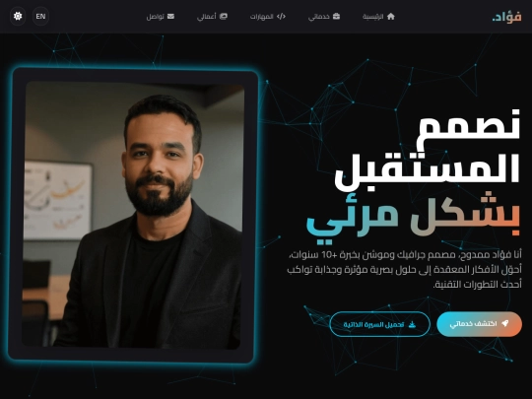Click the gradient headline بشكل مرئي
The width and height of the screenshot is (532, 399).
413,217
